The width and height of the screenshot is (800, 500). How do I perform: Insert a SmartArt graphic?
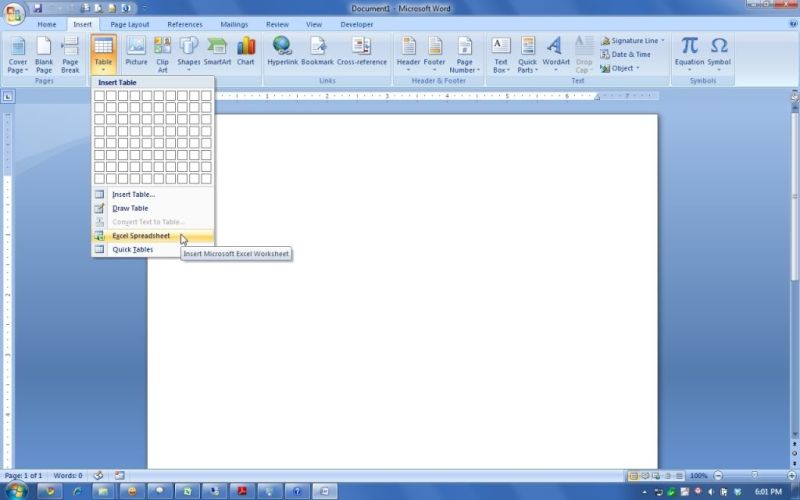click(x=217, y=51)
